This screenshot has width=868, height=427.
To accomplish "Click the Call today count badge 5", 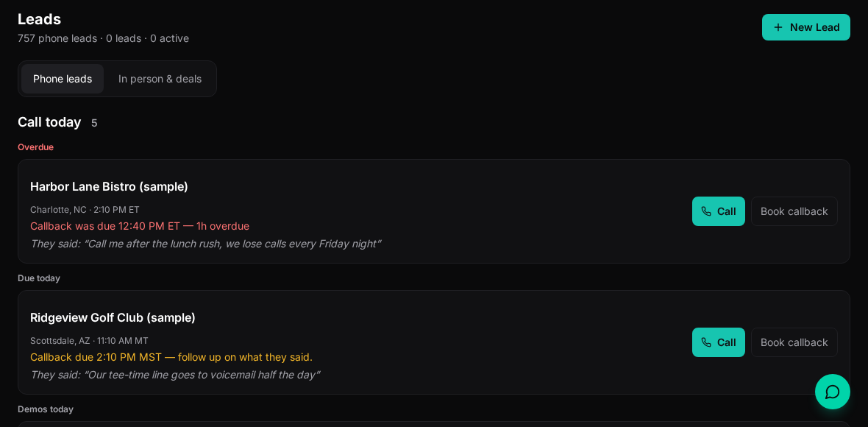I will point(94,123).
